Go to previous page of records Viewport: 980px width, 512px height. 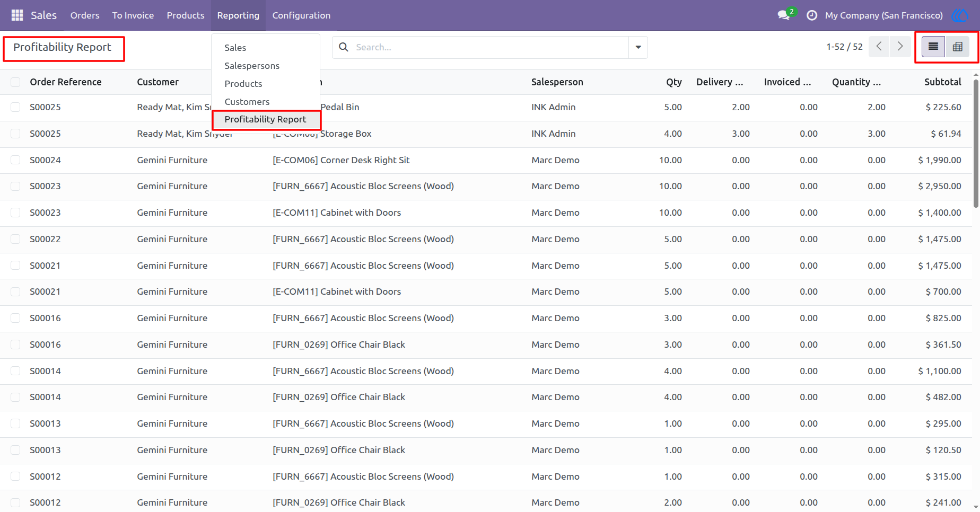[879, 47]
